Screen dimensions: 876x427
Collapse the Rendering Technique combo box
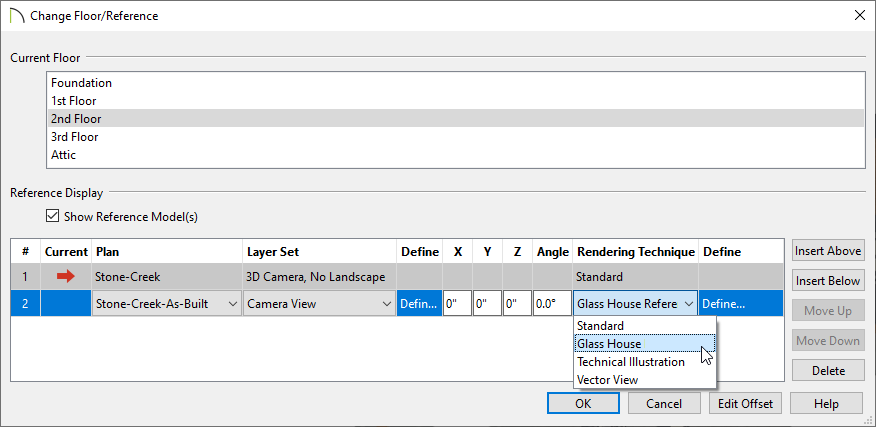[x=635, y=304]
